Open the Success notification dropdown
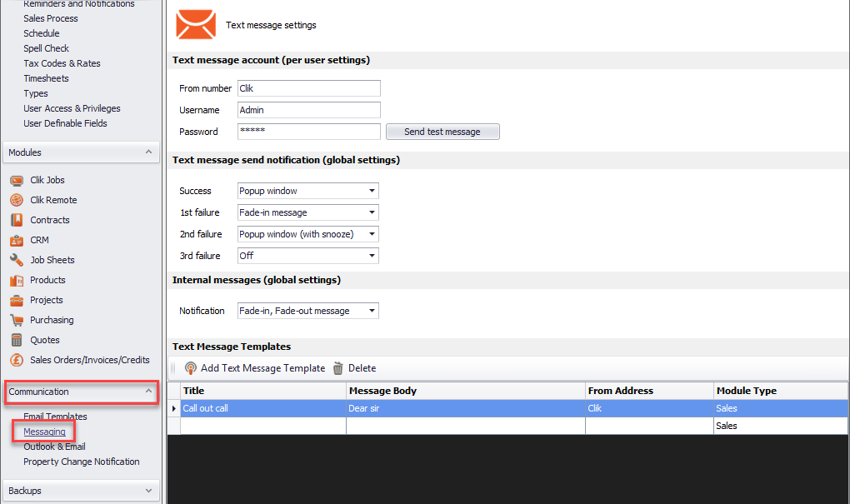850x504 pixels. pyautogui.click(x=373, y=191)
